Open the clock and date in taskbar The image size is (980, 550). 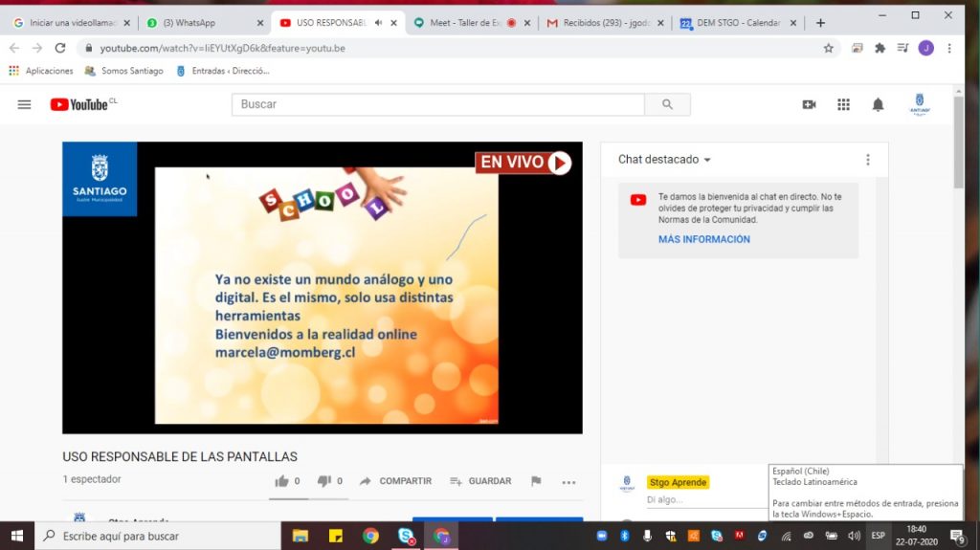click(916, 536)
